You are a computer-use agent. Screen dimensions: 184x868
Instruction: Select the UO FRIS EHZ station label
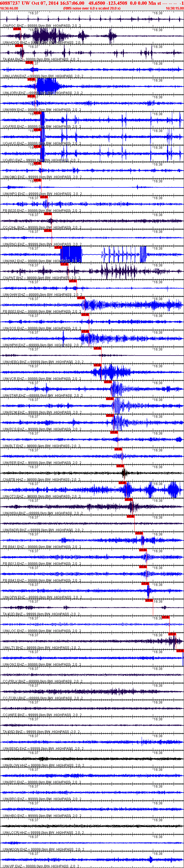[42, 127]
